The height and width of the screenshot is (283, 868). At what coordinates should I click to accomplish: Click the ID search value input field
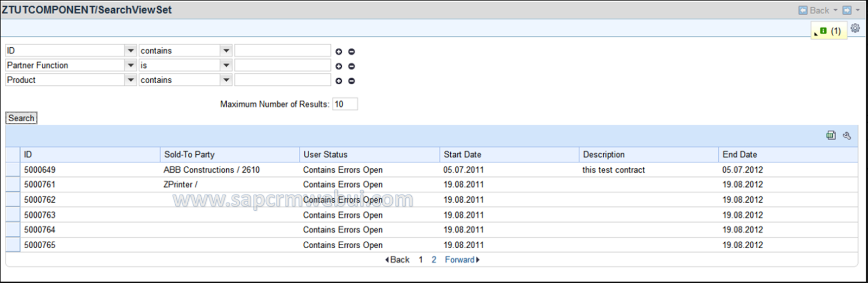(x=283, y=51)
